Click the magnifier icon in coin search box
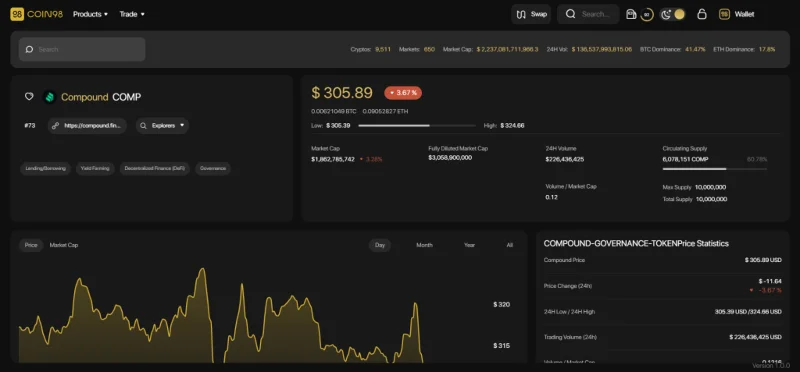The width and height of the screenshot is (800, 372). pos(30,49)
